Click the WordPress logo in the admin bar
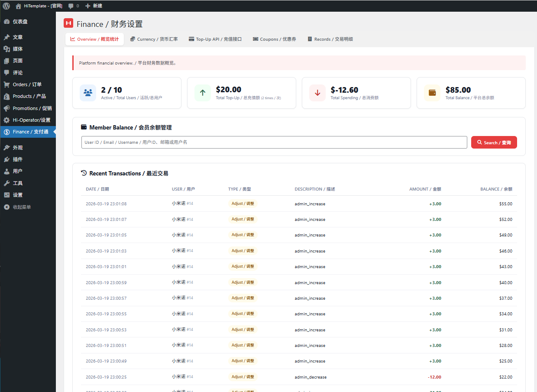 [x=6, y=6]
